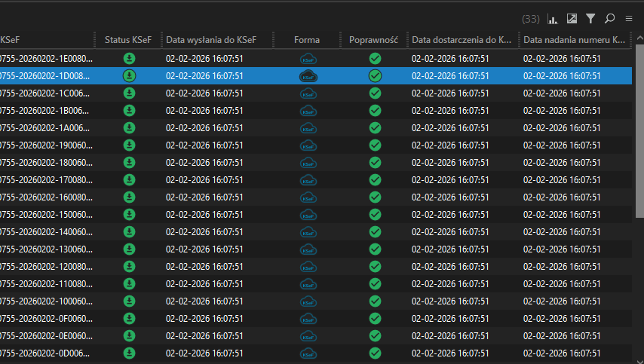The image size is (644, 364).
Task: Click the Poprawność column header
Action: pyautogui.click(x=373, y=40)
